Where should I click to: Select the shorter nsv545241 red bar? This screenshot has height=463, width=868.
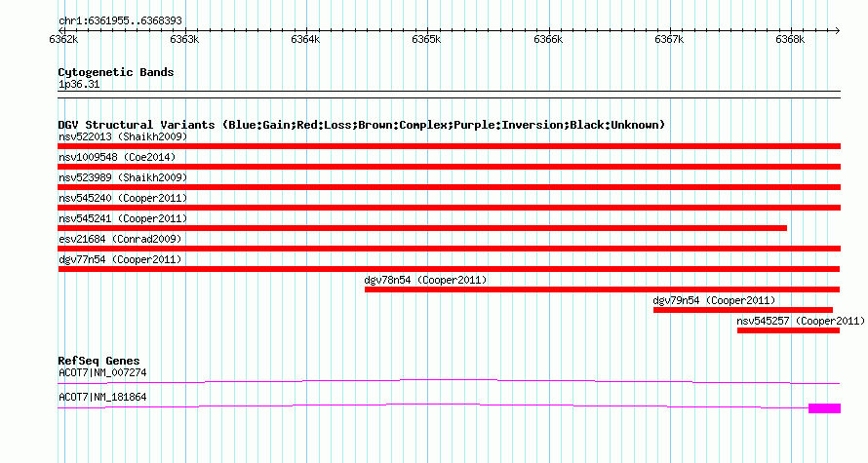(x=422, y=228)
